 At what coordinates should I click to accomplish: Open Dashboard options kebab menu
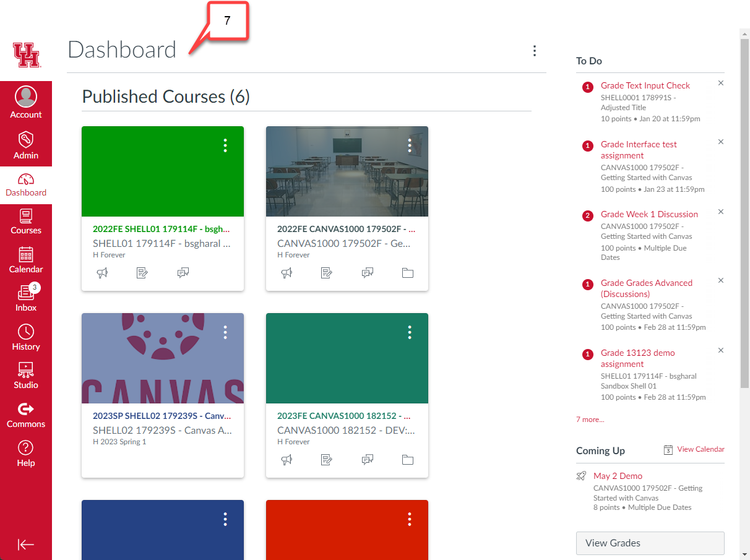click(x=535, y=51)
